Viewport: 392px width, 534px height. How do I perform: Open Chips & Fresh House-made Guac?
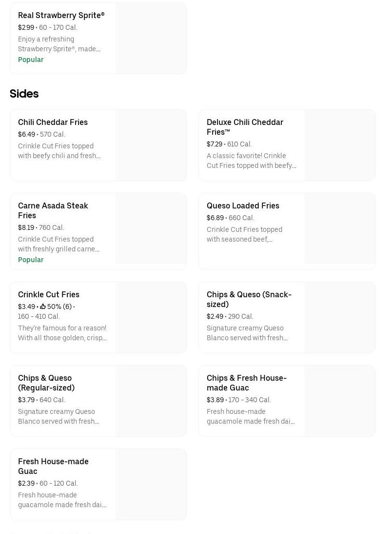point(246,383)
